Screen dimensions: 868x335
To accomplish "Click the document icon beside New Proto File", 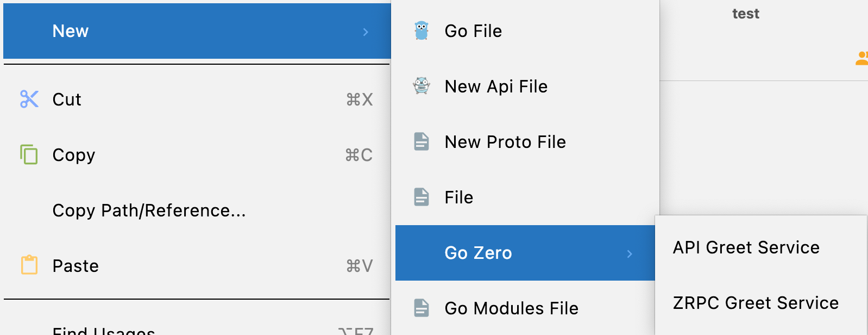I will [x=422, y=141].
